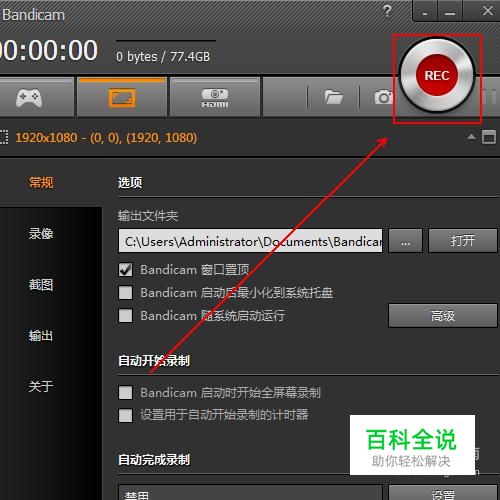Enable Bandicam 随系统启动运行 checkbox
Viewport: 500px width, 500px height.
[x=125, y=315]
